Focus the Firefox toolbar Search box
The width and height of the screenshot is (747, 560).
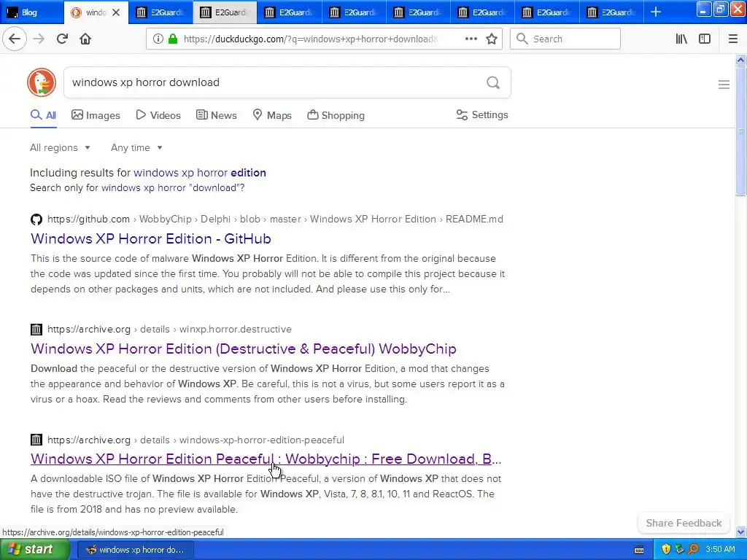[565, 39]
